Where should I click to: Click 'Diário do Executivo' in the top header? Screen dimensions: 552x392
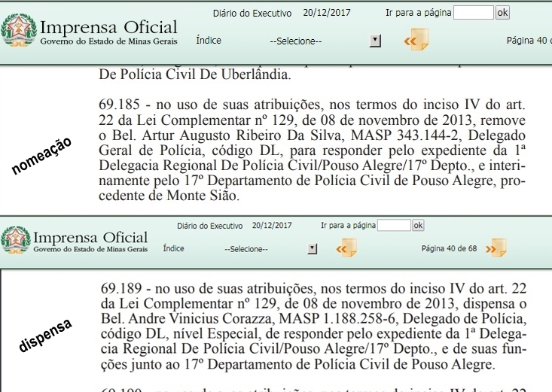tap(252, 13)
